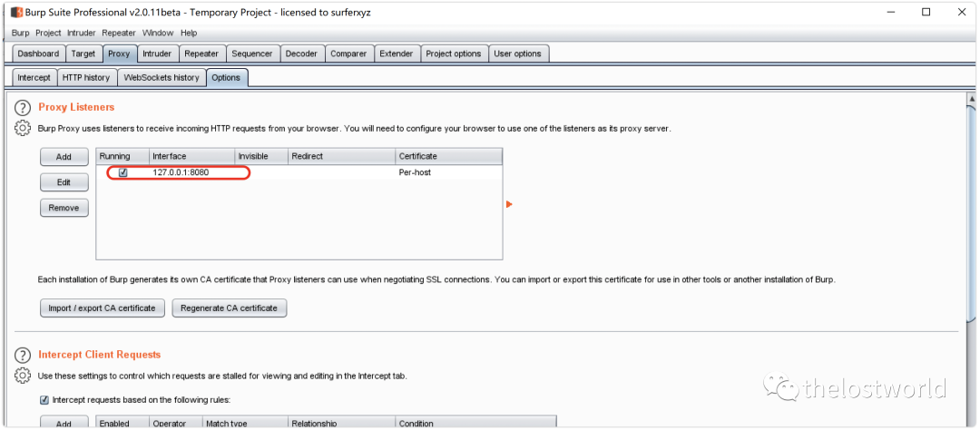980x430 pixels.
Task: Switch to the Intercept sub-tab
Action: (x=34, y=77)
